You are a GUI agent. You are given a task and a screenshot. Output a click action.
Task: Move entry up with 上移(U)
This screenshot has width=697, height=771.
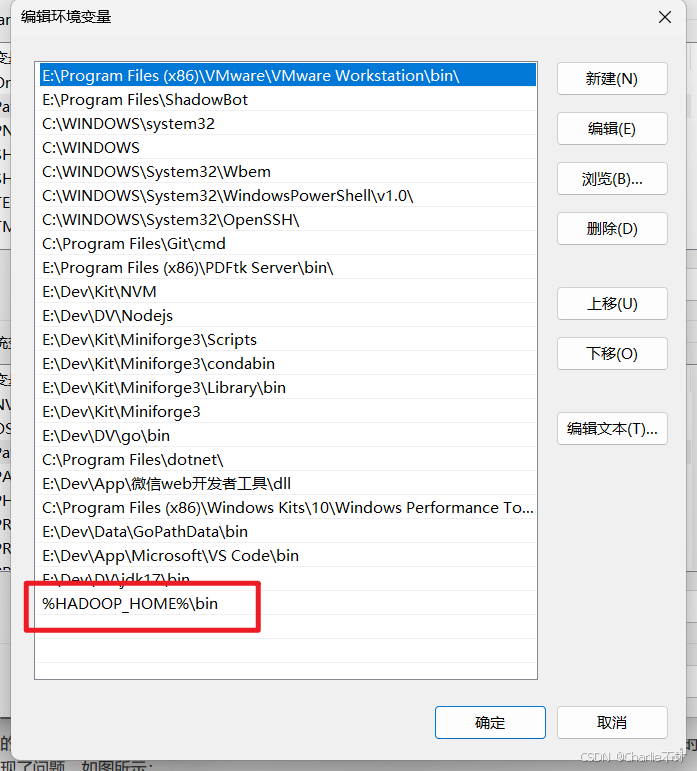pos(612,304)
